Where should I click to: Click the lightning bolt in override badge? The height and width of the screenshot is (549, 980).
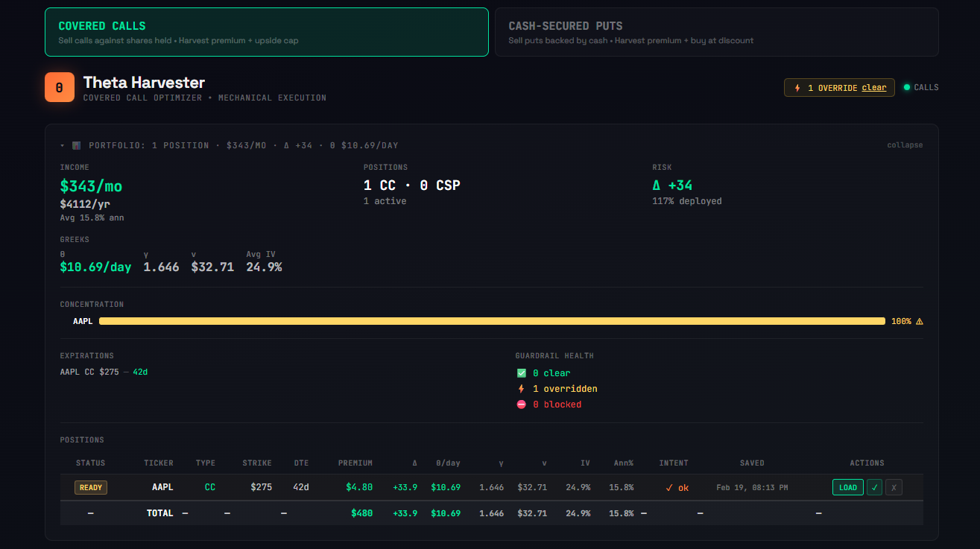click(x=797, y=88)
